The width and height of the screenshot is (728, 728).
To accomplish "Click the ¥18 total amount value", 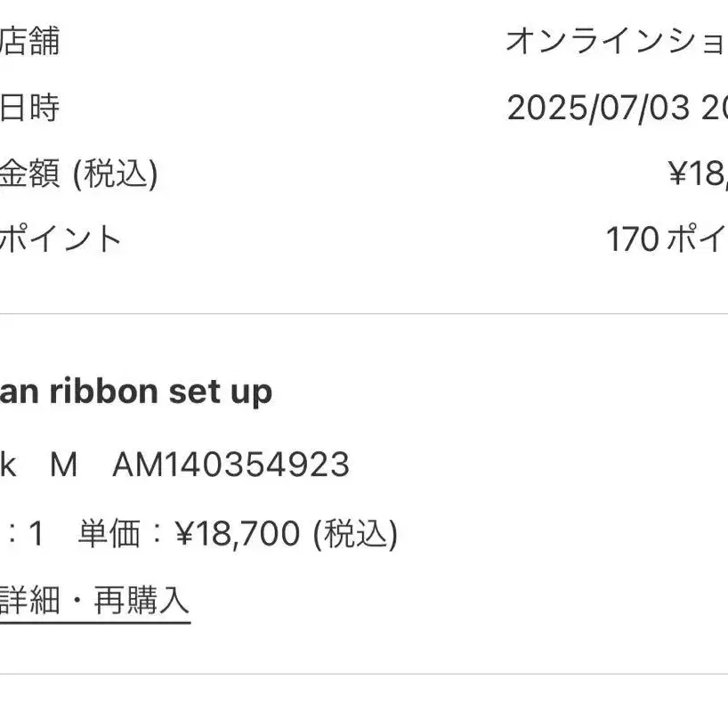I will (698, 174).
